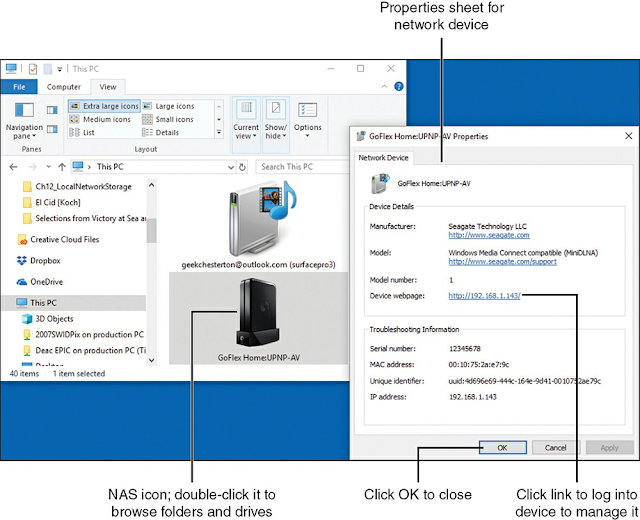
Task: Choose Large icons layout
Action: [169, 106]
